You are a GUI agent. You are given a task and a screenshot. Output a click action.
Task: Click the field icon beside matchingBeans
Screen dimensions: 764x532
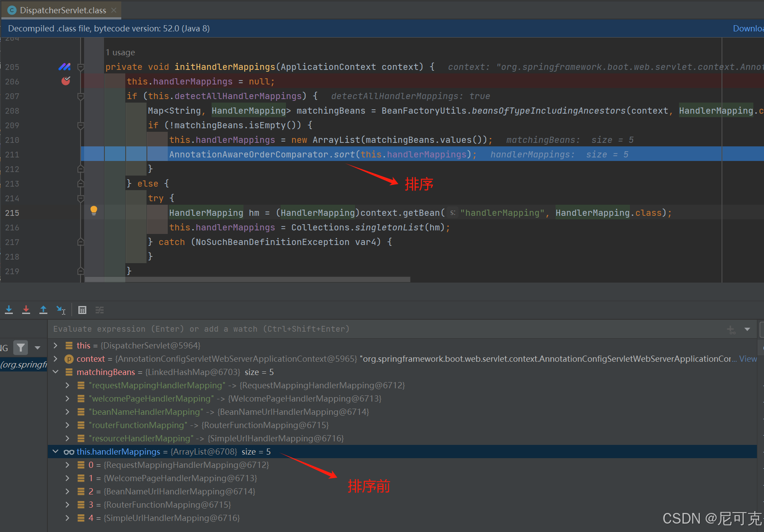69,372
